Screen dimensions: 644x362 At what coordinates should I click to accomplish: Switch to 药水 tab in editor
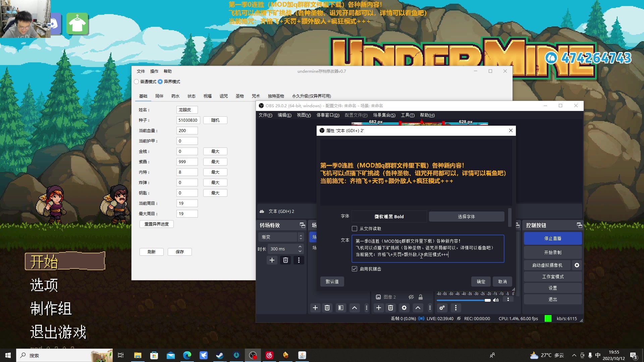click(x=175, y=96)
